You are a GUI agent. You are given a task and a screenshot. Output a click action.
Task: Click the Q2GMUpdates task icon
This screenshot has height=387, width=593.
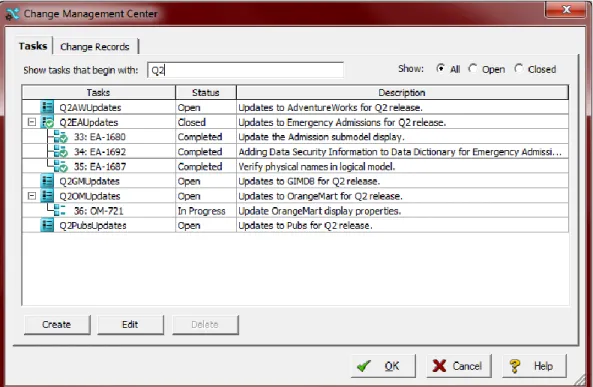[x=47, y=181]
